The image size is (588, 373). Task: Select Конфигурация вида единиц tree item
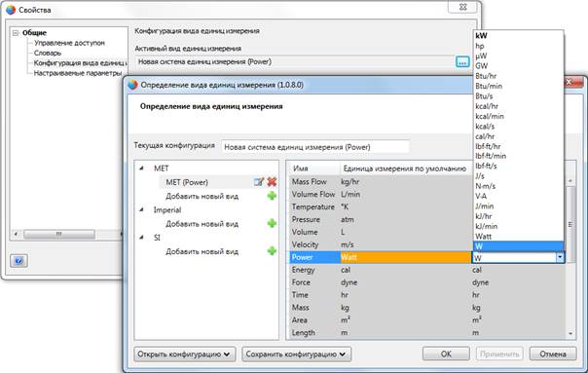pos(80,62)
